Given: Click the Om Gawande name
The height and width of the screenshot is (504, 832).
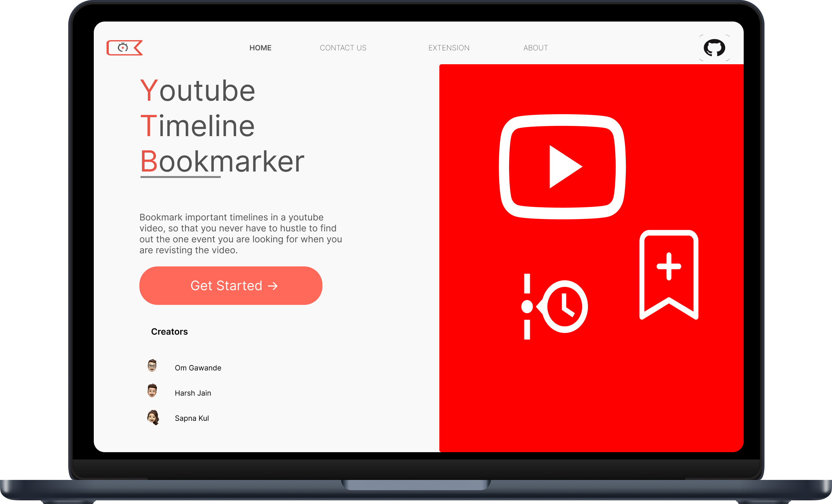Looking at the screenshot, I should [x=198, y=368].
